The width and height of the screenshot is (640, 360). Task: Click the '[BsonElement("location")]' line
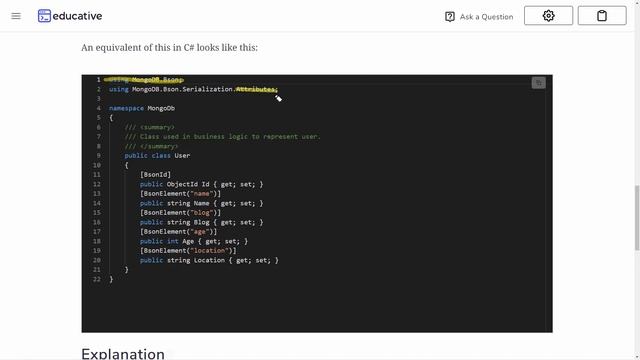[x=188, y=251]
